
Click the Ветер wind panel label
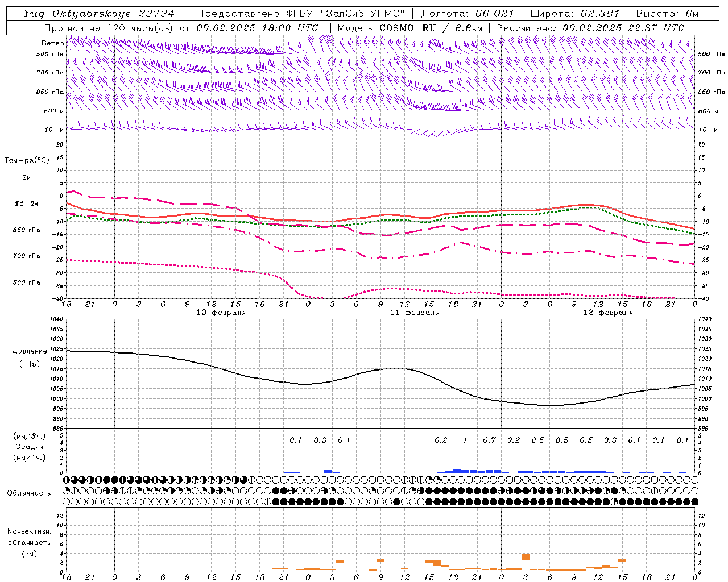[52, 43]
